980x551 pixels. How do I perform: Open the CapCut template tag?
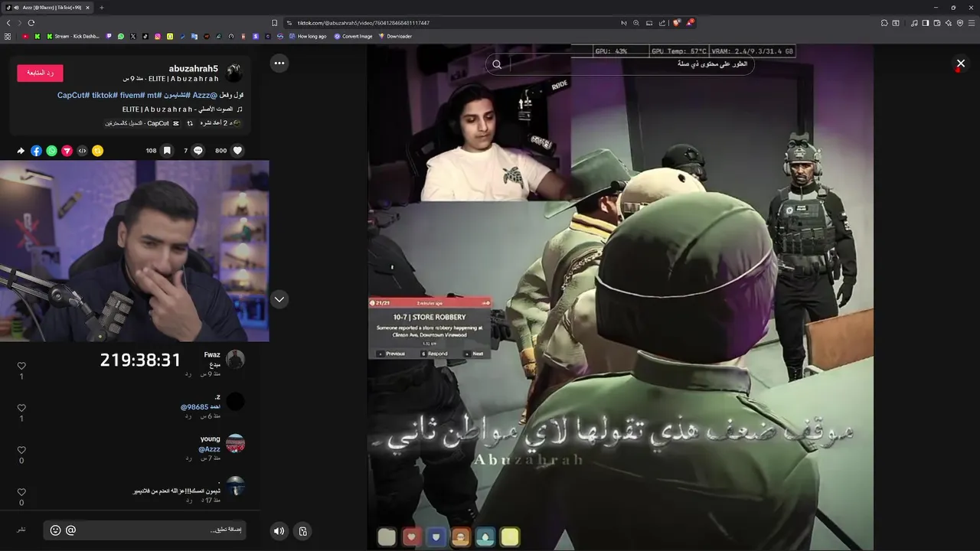pyautogui.click(x=142, y=123)
